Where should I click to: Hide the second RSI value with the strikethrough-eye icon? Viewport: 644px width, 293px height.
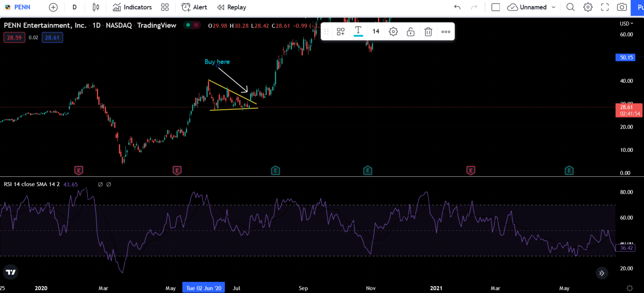coord(108,184)
